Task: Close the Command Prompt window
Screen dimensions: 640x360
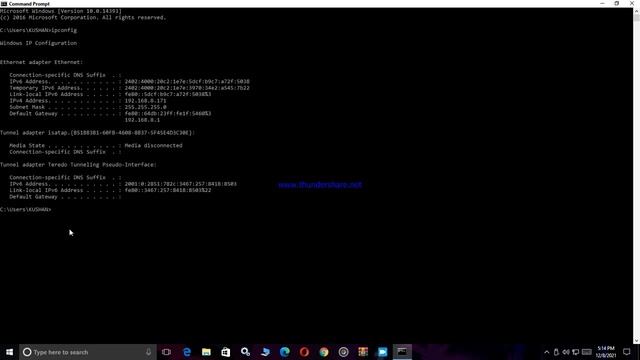Action: (x=632, y=3)
